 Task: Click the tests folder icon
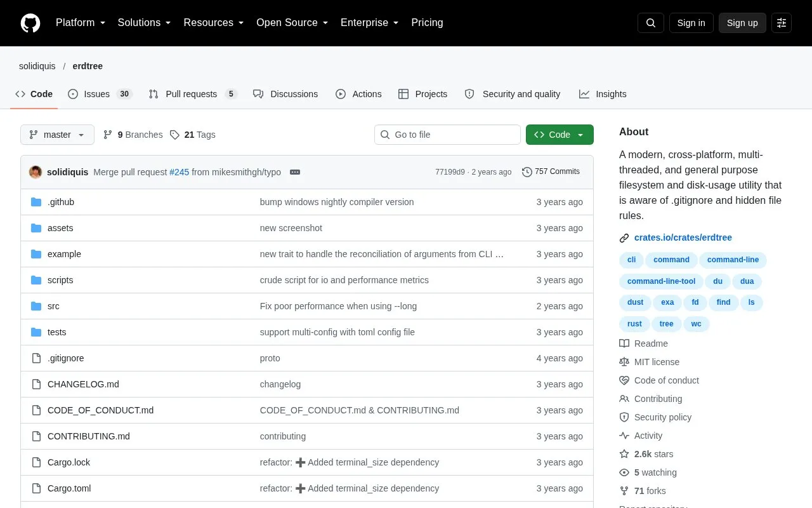pos(36,332)
